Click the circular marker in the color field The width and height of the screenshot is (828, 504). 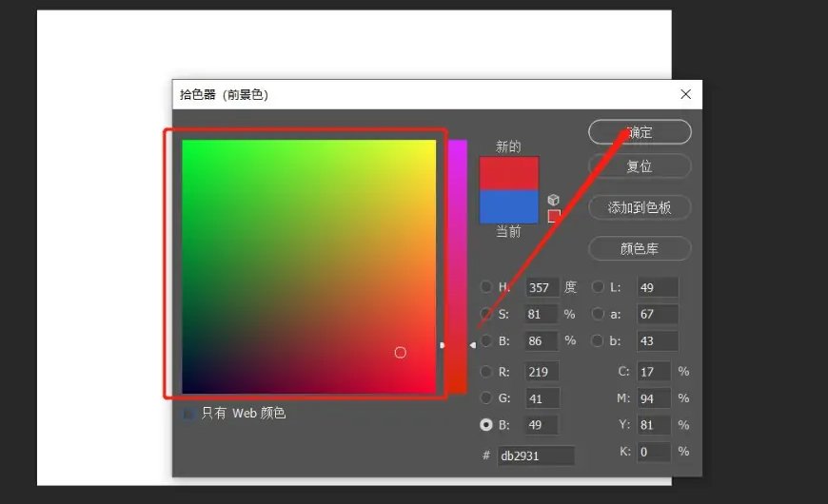point(401,353)
